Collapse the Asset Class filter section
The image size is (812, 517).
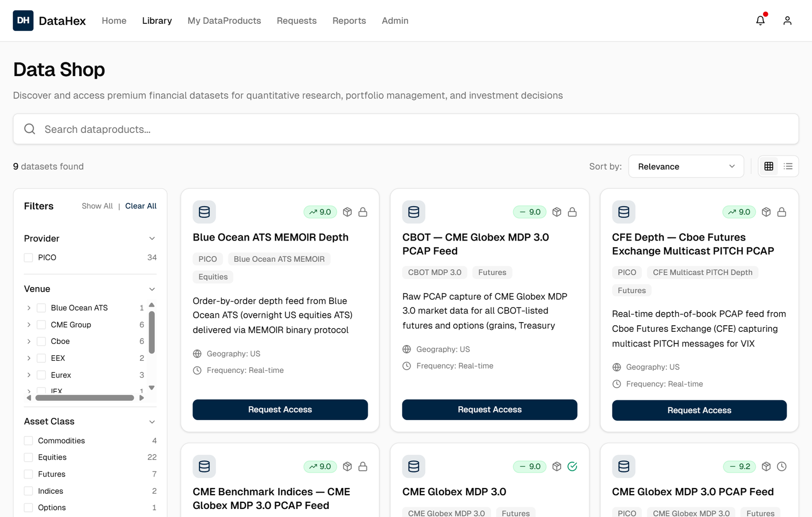coord(152,422)
